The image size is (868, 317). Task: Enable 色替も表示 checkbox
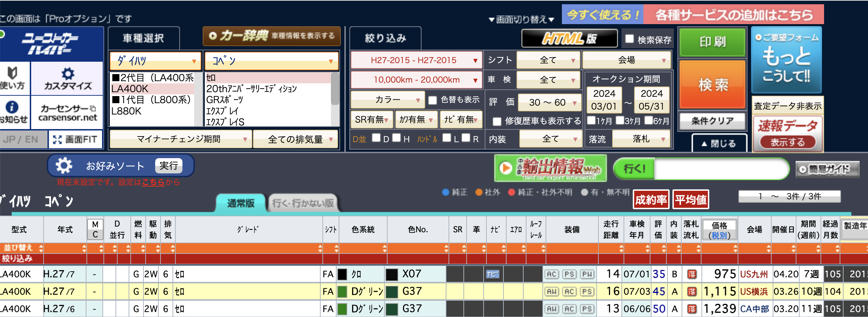pos(433,100)
